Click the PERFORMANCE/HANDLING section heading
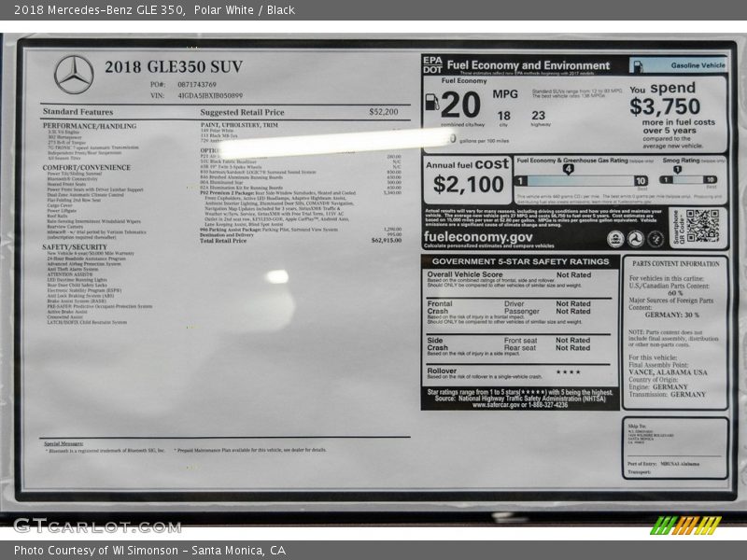 pos(90,126)
